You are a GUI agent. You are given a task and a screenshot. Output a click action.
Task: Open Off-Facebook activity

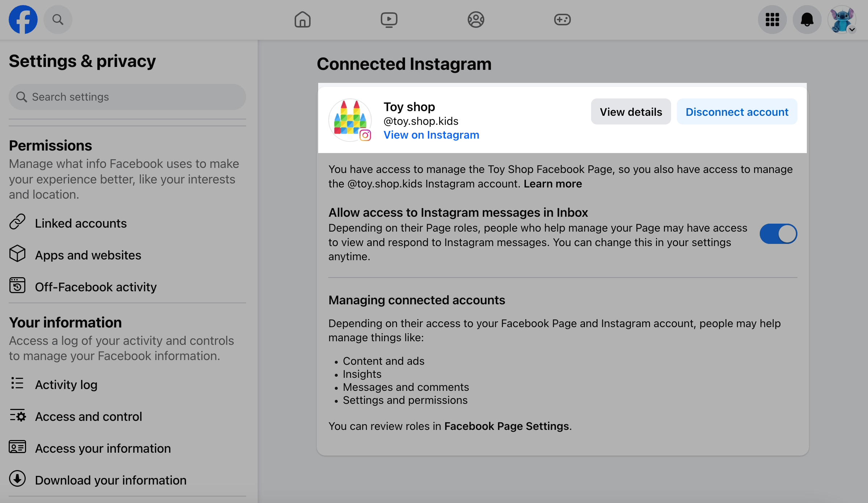[96, 287]
